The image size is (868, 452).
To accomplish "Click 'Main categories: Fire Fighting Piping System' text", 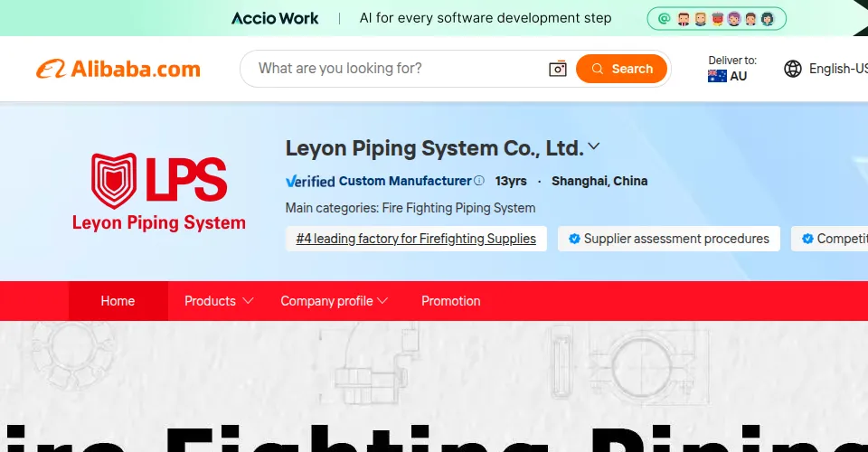I will (410, 208).
